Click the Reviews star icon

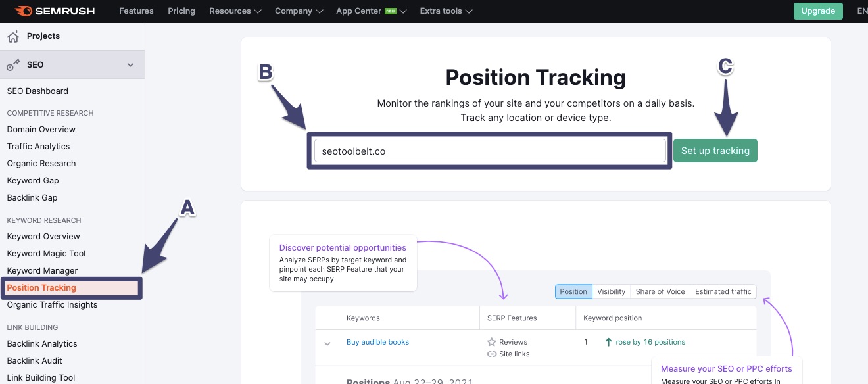pos(491,342)
